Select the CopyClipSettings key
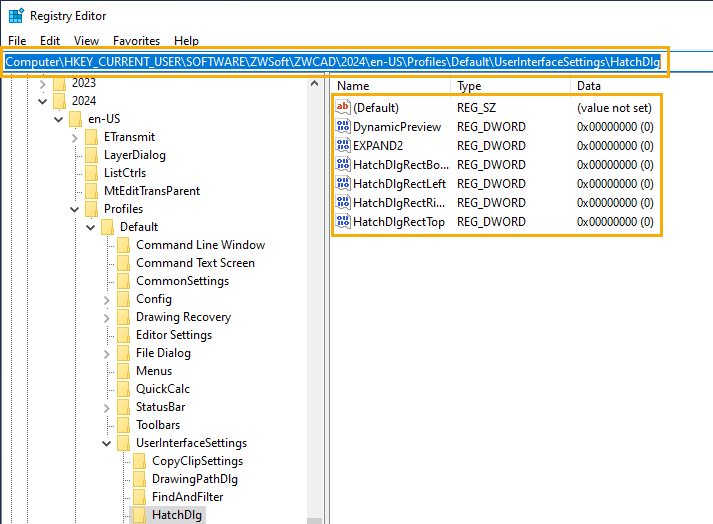Image resolution: width=713 pixels, height=524 pixels. (x=197, y=461)
